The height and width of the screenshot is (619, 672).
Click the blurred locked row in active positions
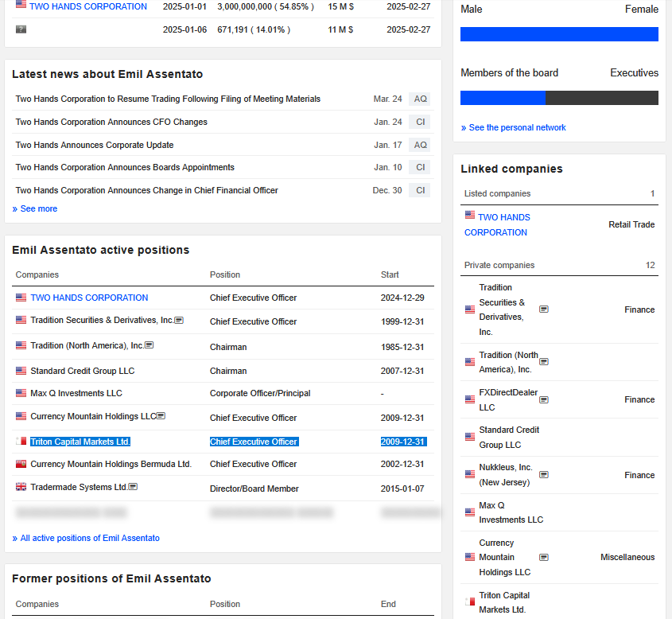point(223,512)
